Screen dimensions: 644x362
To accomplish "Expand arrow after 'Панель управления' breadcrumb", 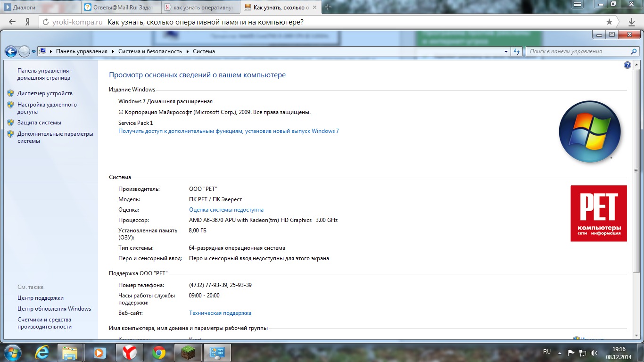I will coord(113,51).
